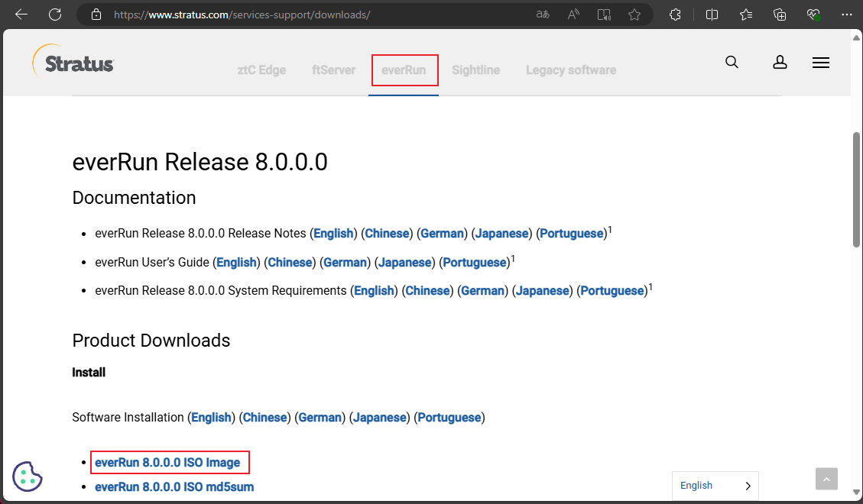Download the everRun 8.0.0.0 ISO md5sum
The image size is (863, 504).
174,487
